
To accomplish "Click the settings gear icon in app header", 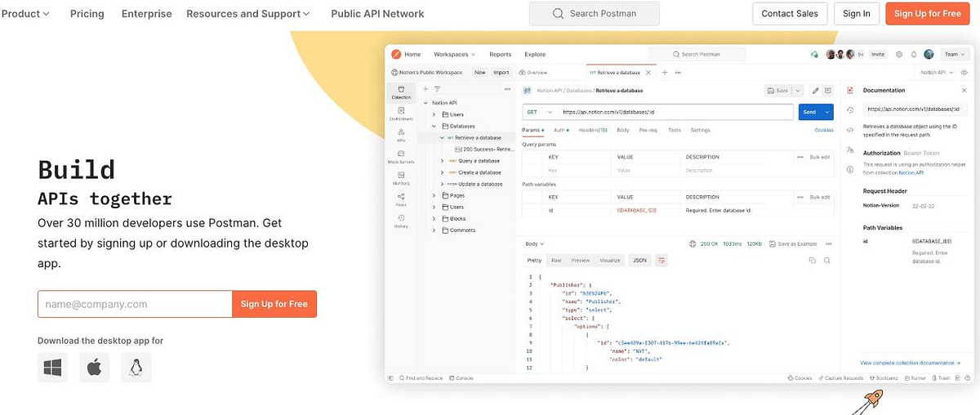I will coord(899,54).
